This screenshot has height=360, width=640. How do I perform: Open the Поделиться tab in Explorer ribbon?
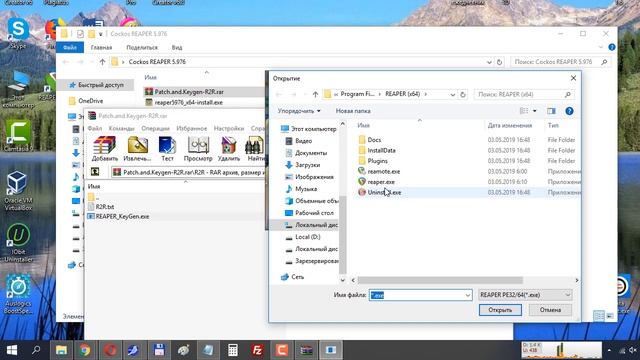click(x=142, y=47)
